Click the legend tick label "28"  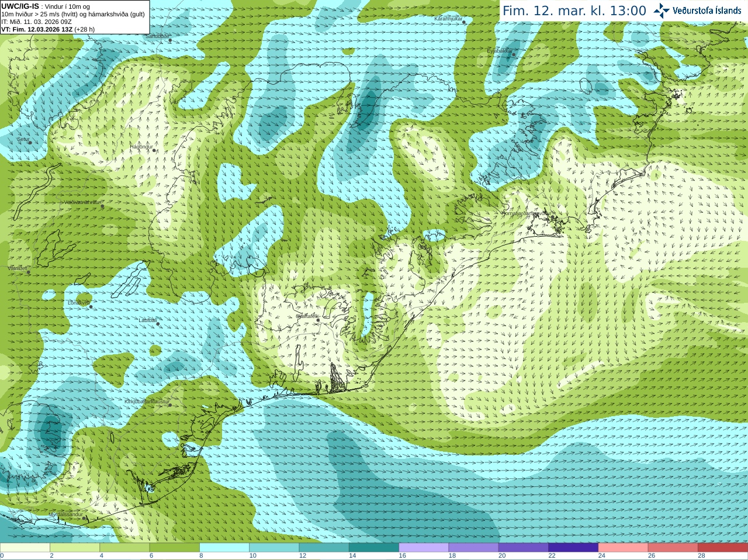pyautogui.click(x=702, y=556)
